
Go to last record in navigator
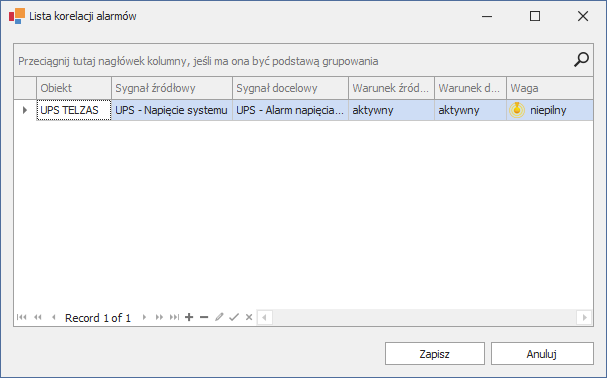(x=175, y=317)
